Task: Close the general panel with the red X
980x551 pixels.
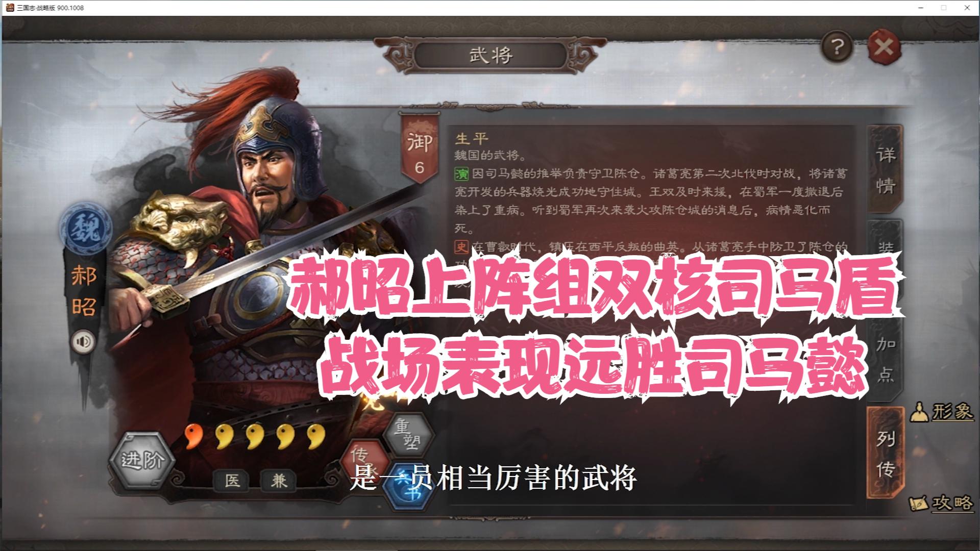Action: point(883,47)
